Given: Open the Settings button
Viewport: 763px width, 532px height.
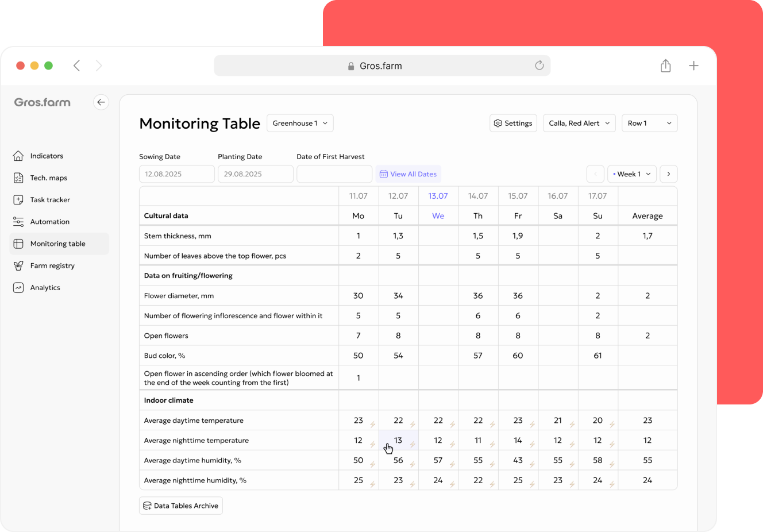Looking at the screenshot, I should tap(513, 123).
